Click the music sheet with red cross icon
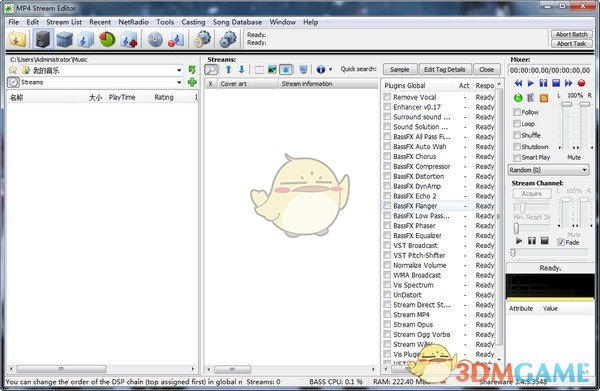600x391 pixels. click(129, 39)
